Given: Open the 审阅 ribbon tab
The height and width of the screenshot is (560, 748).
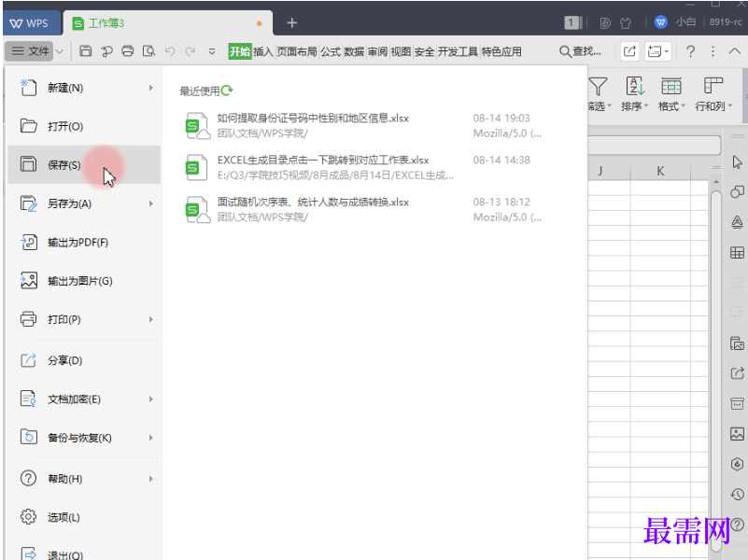Looking at the screenshot, I should (x=377, y=51).
